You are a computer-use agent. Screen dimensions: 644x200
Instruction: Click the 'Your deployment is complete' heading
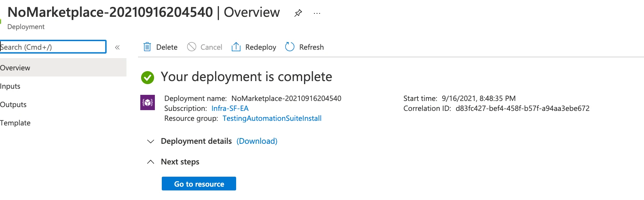[246, 77]
